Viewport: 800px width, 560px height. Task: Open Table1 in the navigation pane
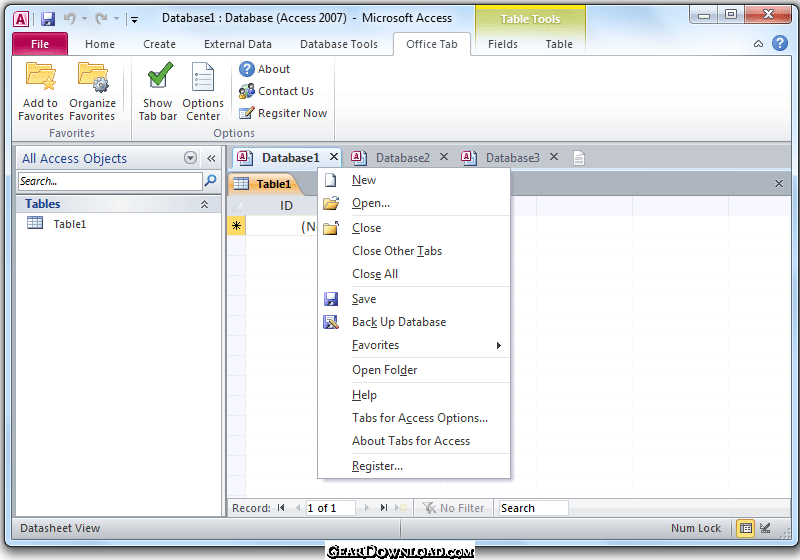[x=69, y=224]
